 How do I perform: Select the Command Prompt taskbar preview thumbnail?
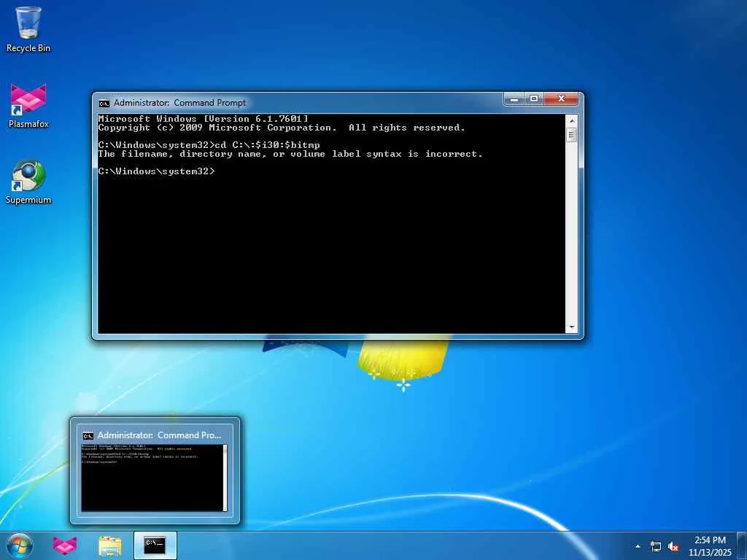point(155,478)
